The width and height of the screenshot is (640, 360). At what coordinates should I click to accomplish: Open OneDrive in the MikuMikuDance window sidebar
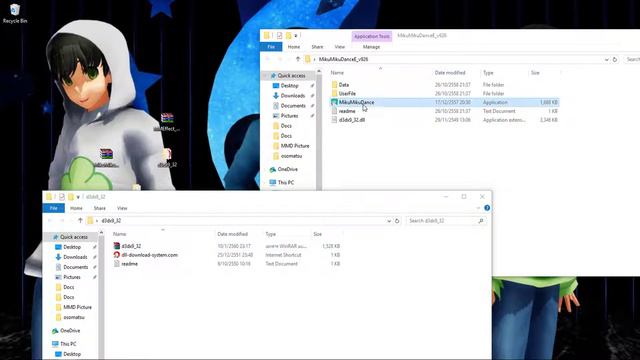[287, 169]
